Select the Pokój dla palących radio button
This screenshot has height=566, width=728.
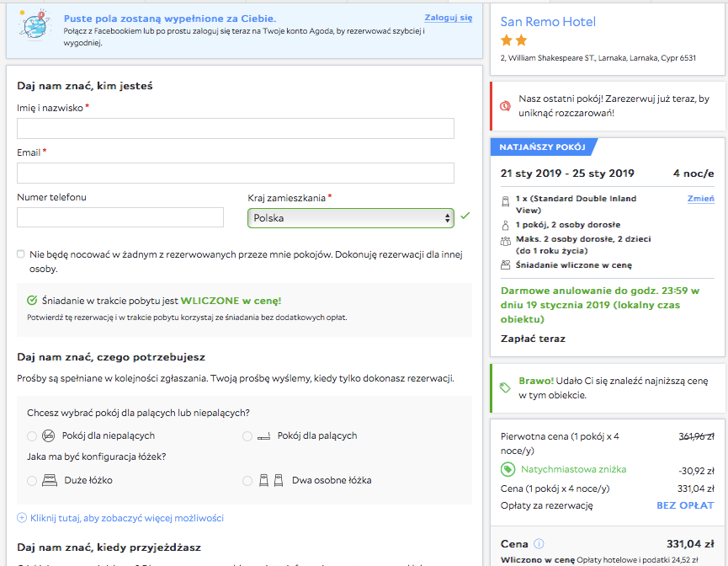point(247,436)
